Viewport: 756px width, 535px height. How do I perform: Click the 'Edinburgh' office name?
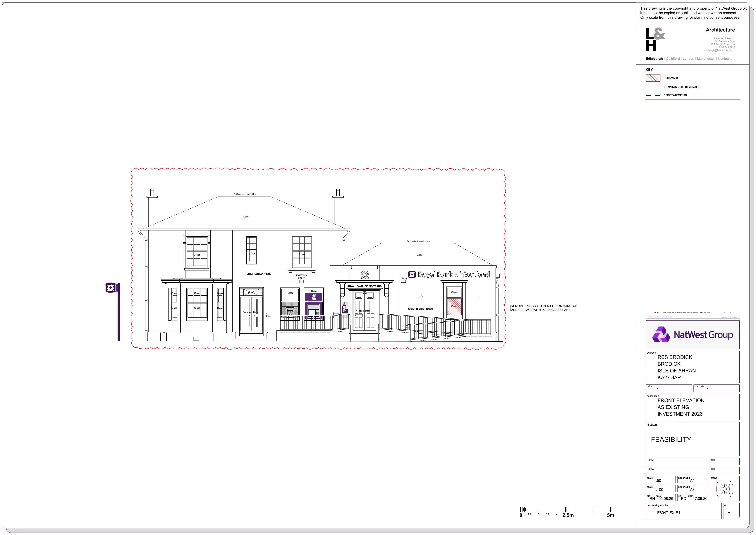coord(654,59)
